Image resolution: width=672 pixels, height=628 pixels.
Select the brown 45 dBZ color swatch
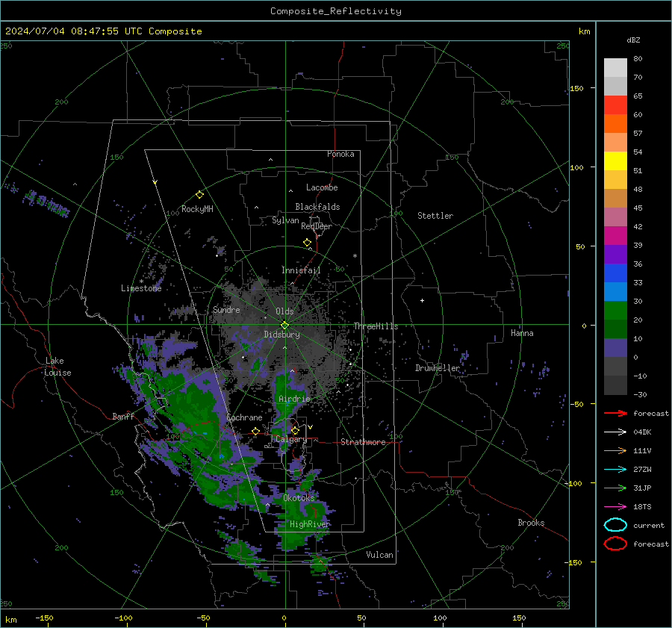pyautogui.click(x=615, y=199)
